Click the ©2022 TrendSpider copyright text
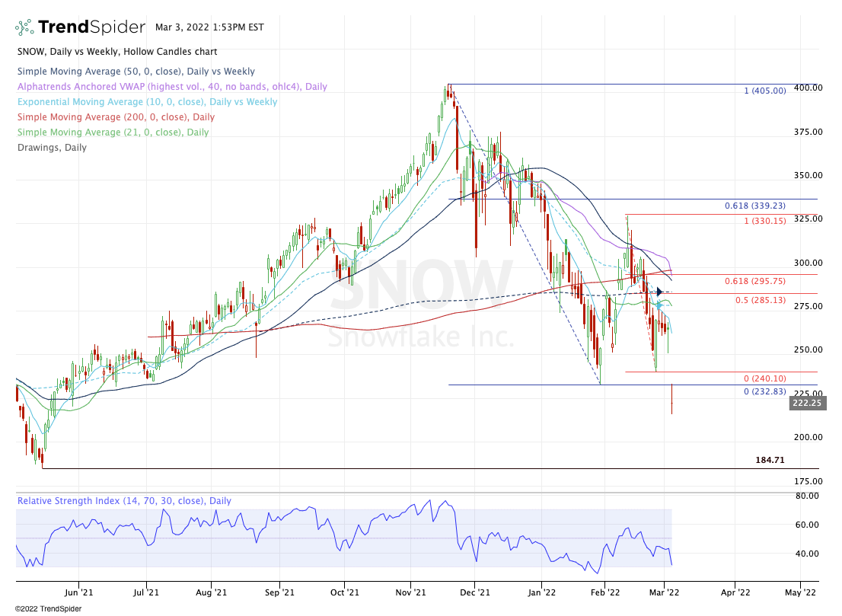This screenshot has width=842, height=616. click(x=48, y=608)
